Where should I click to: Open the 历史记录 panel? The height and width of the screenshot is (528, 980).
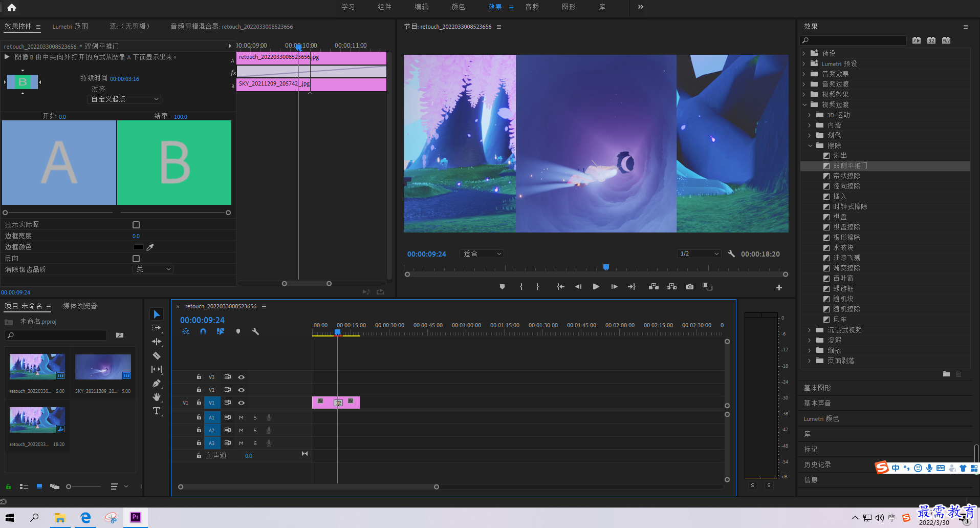click(817, 464)
